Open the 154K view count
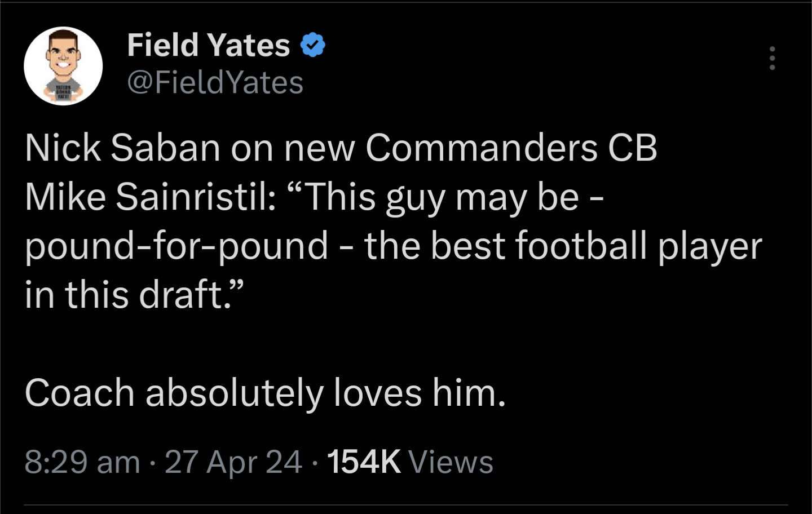 (364, 462)
